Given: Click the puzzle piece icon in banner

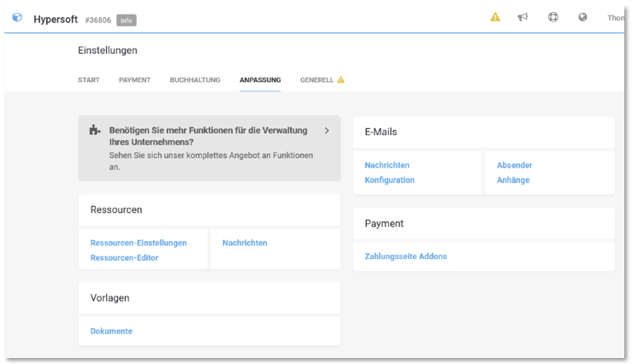Looking at the screenshot, I should pyautogui.click(x=95, y=131).
